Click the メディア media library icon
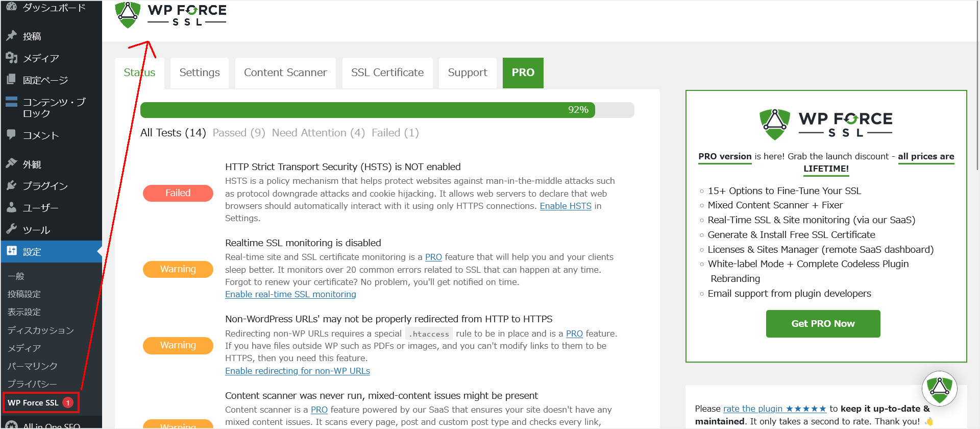This screenshot has height=429, width=980. [x=11, y=58]
